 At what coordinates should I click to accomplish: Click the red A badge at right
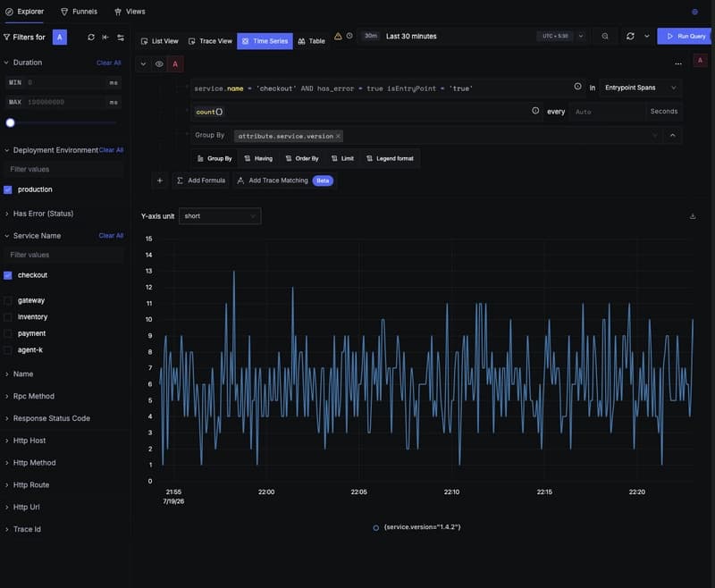700,60
